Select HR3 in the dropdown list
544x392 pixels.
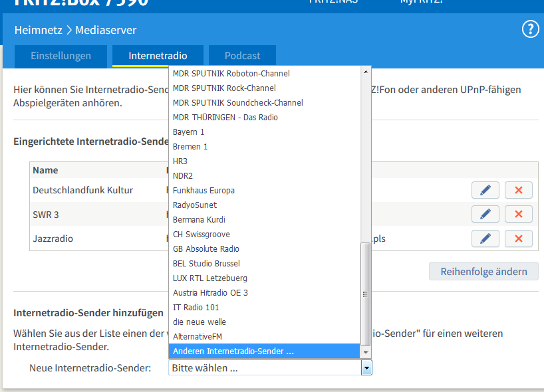tap(265, 161)
